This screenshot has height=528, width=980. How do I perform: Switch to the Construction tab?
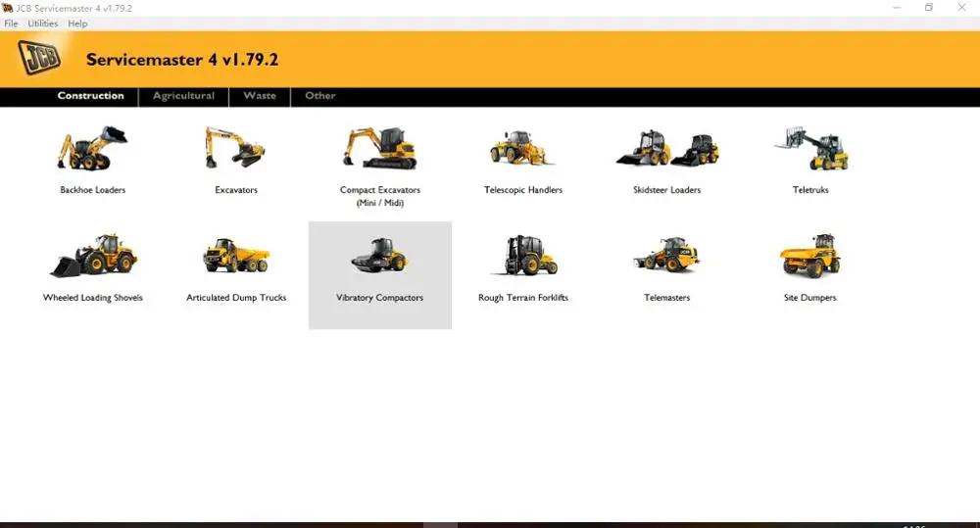point(90,96)
